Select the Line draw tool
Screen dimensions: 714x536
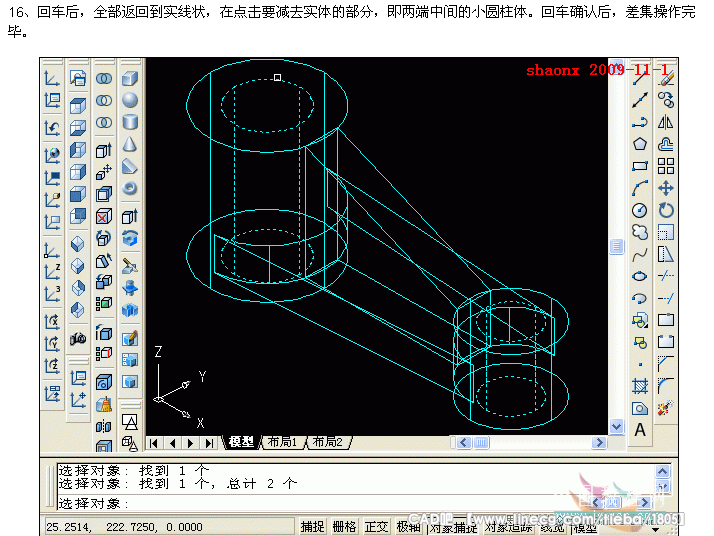point(640,78)
